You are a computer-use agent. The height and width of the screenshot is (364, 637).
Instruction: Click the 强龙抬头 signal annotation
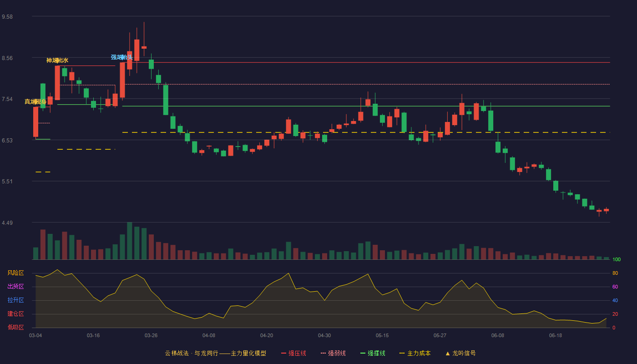point(122,57)
